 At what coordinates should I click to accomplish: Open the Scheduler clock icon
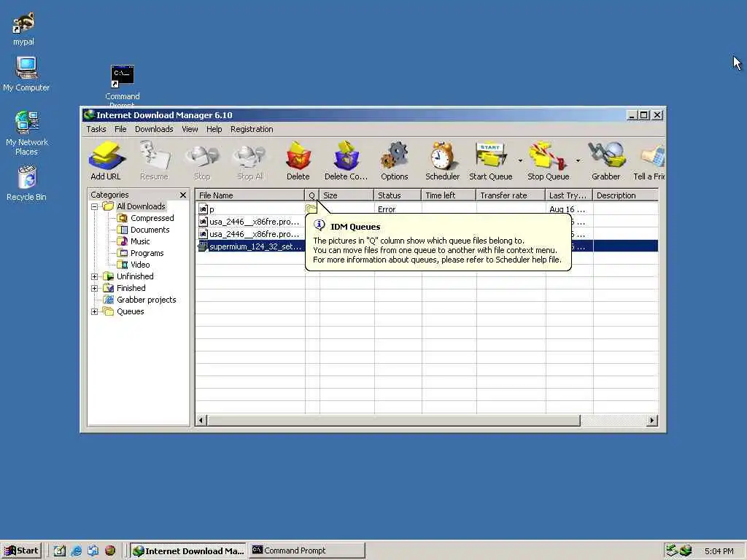tap(442, 161)
